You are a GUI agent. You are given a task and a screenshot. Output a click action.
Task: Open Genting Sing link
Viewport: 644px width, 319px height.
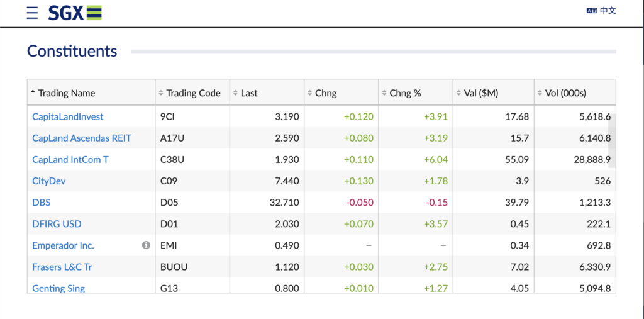tap(58, 288)
